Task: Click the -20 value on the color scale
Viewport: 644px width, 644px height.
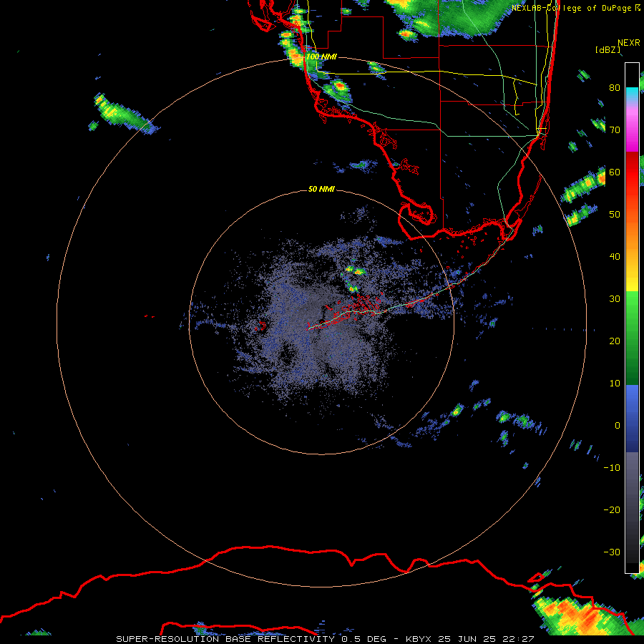Action: tap(612, 509)
